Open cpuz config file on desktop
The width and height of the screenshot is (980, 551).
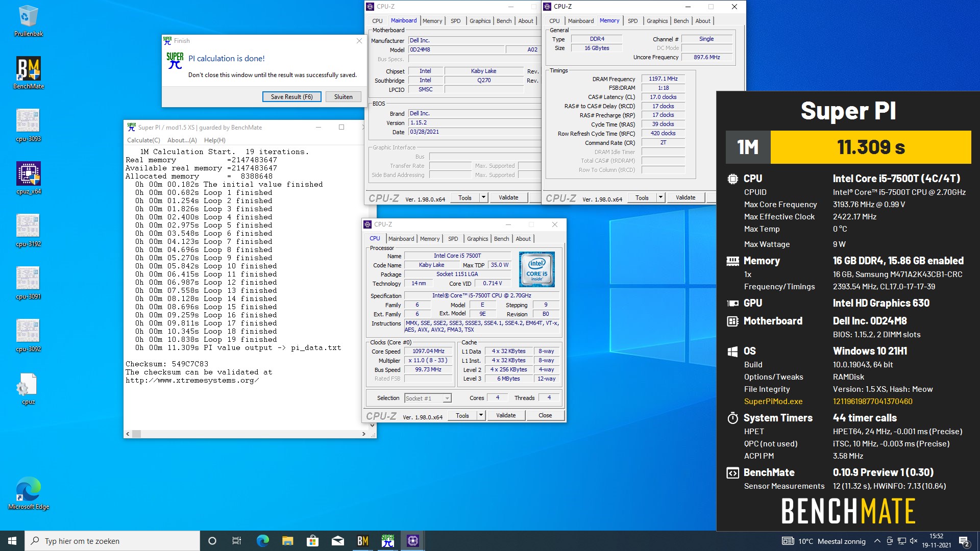click(28, 389)
